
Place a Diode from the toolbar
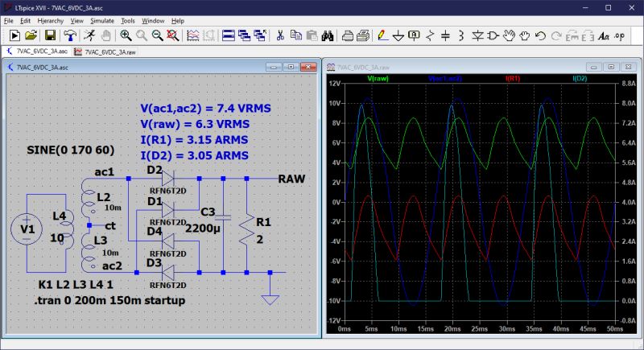477,36
